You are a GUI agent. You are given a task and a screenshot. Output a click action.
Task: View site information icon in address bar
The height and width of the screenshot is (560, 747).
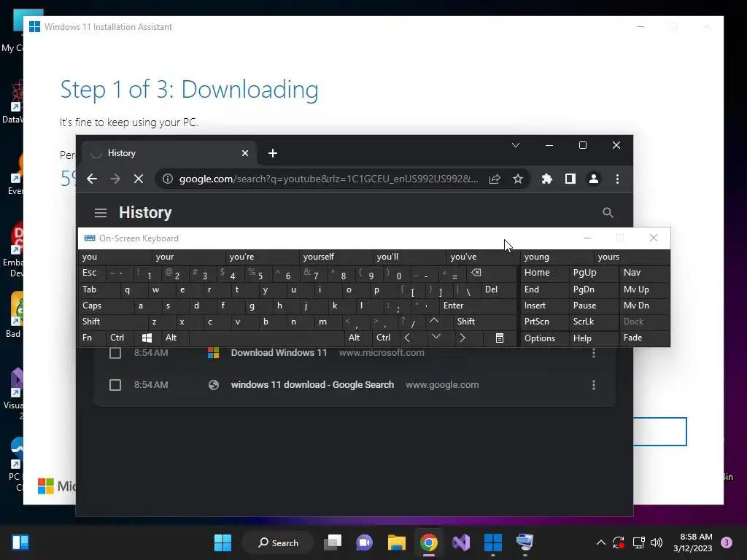(167, 179)
